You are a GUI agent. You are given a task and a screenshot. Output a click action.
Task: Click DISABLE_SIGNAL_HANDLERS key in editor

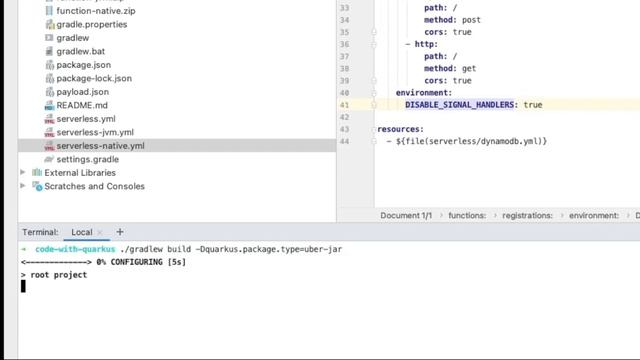point(460,105)
